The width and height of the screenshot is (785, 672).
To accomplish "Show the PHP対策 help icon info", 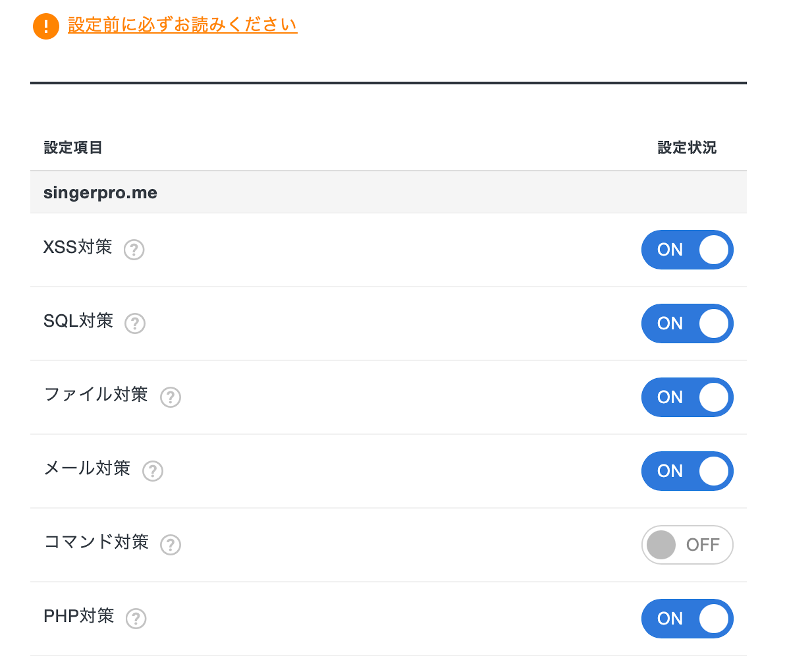I will (136, 619).
